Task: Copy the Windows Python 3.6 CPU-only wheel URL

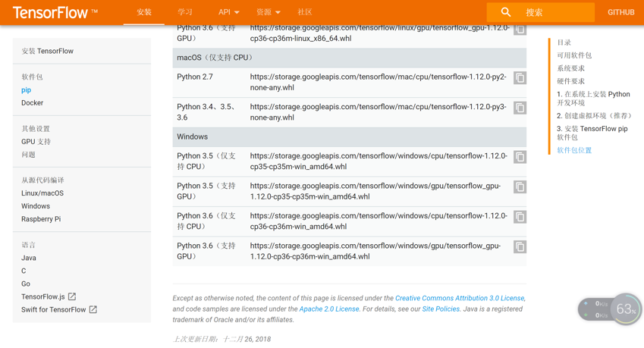Action: point(520,217)
